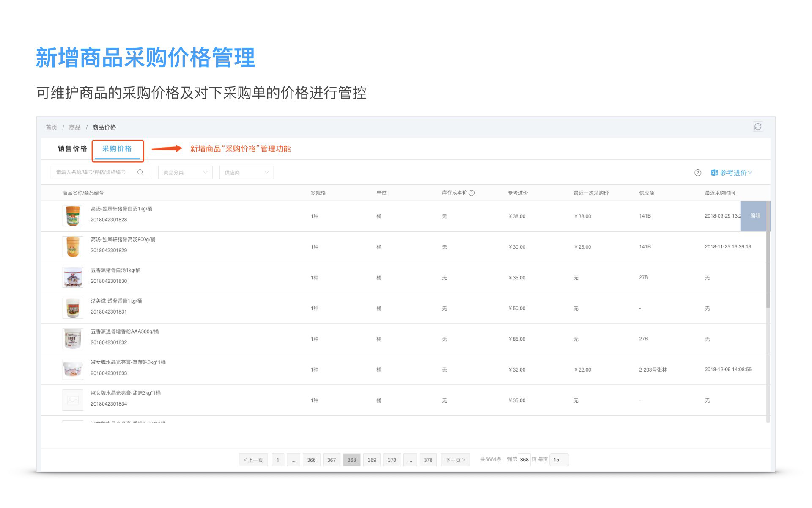This screenshot has width=812, height=508.
Task: Click the 库存成本价 info icon
Action: 472,193
